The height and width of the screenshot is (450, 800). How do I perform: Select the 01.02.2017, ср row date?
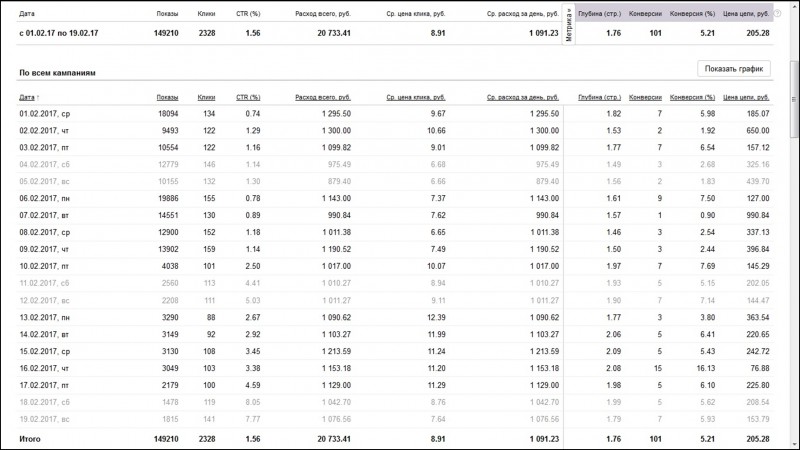click(45, 114)
